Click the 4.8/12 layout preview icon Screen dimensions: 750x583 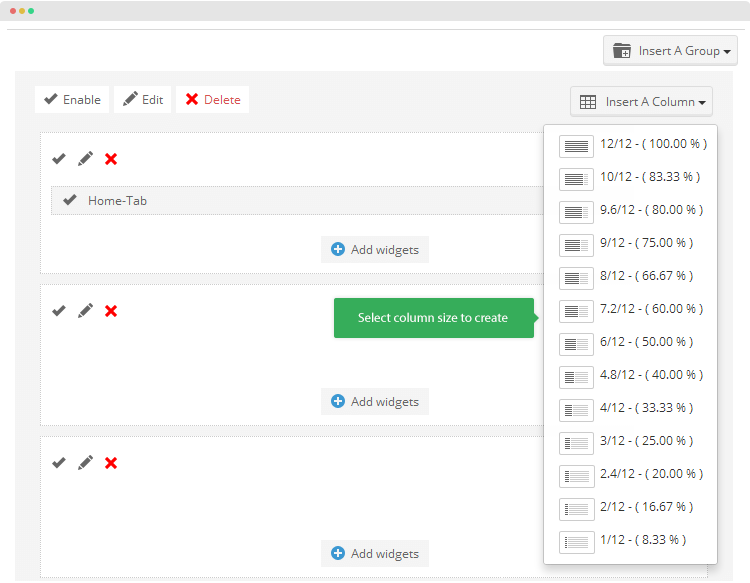pyautogui.click(x=576, y=377)
